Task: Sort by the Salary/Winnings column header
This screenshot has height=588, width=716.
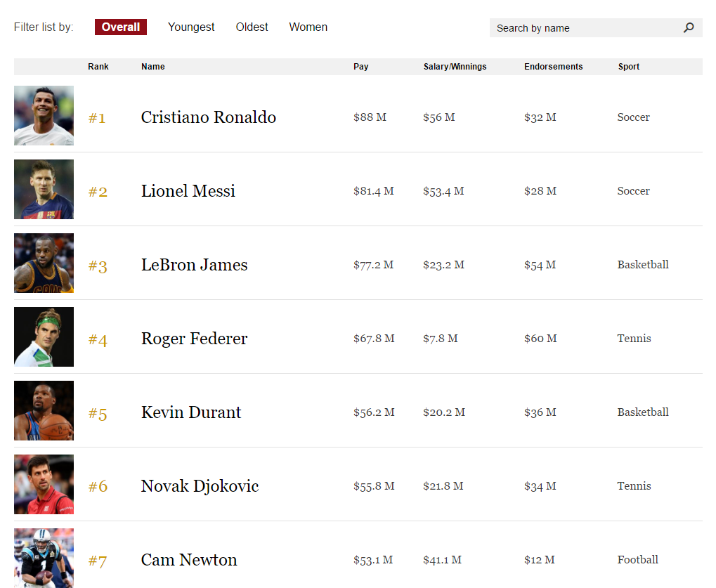Action: click(455, 67)
